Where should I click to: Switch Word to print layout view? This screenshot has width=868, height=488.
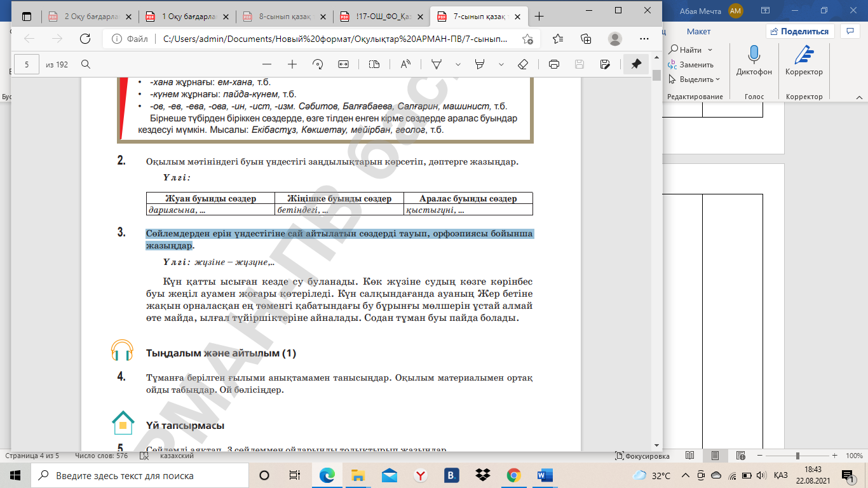715,456
